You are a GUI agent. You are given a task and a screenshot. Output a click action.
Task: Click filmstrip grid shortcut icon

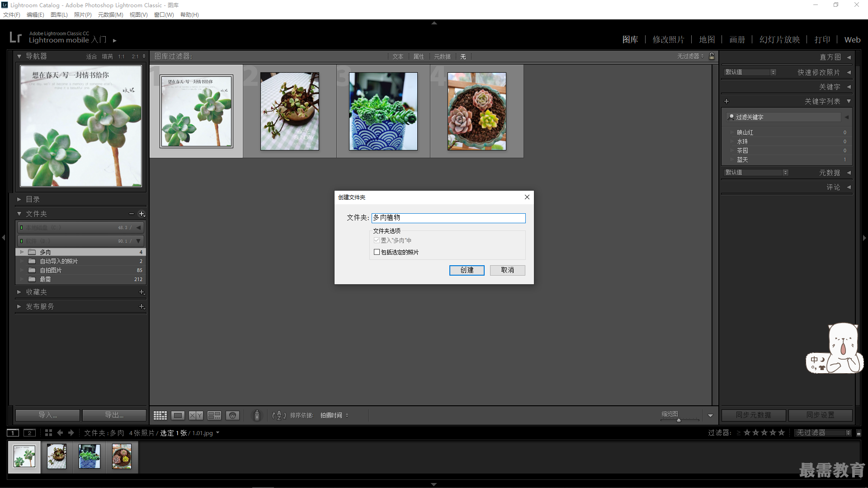click(48, 433)
